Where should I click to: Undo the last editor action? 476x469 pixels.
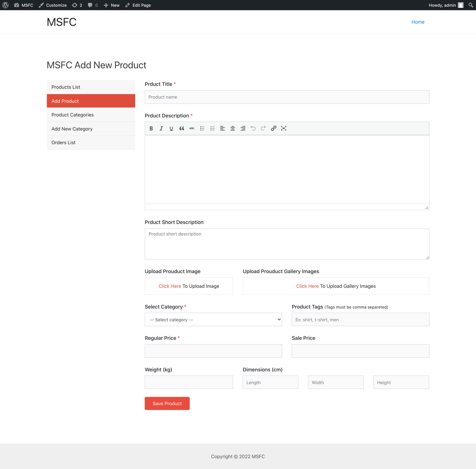click(x=253, y=128)
